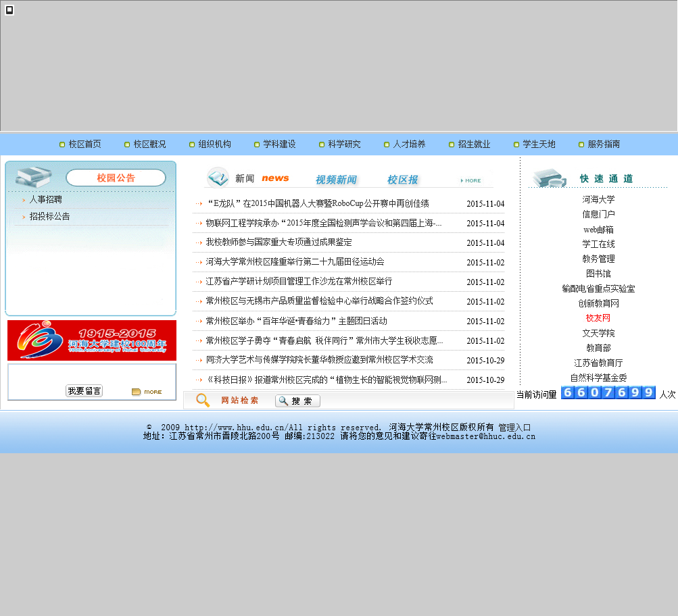Click the news book icon beside 新闻
Image resolution: width=678 pixels, height=616 pixels.
(x=218, y=178)
